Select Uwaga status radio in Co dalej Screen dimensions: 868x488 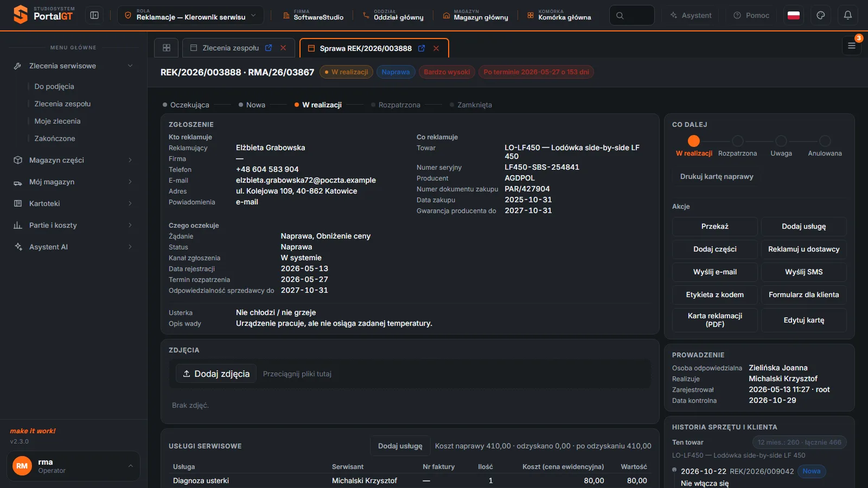pyautogui.click(x=781, y=141)
